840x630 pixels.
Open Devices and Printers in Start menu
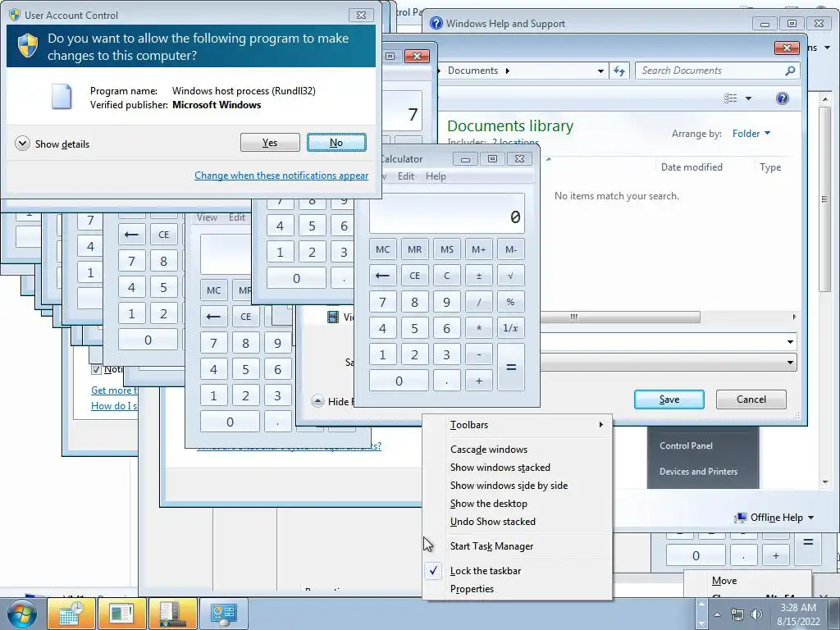coord(698,472)
